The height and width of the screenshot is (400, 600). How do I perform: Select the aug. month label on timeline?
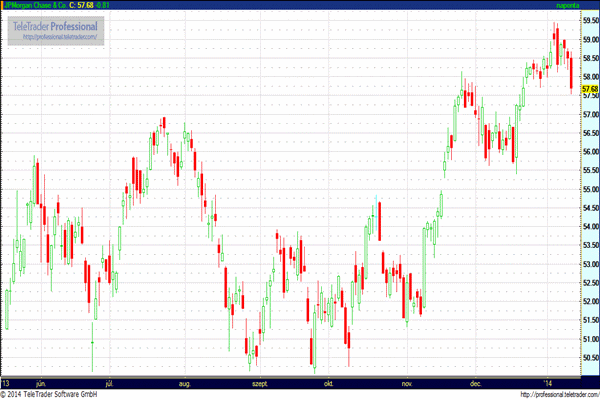pos(184,384)
